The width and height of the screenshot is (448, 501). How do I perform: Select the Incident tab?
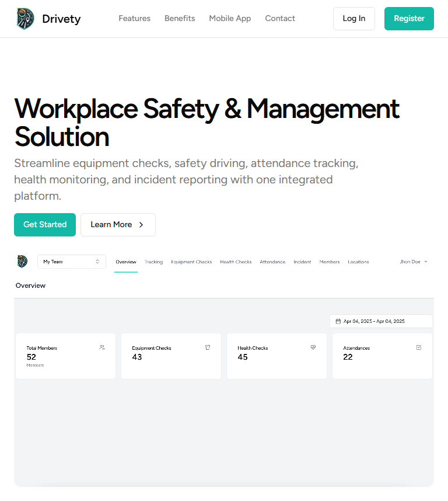point(302,262)
